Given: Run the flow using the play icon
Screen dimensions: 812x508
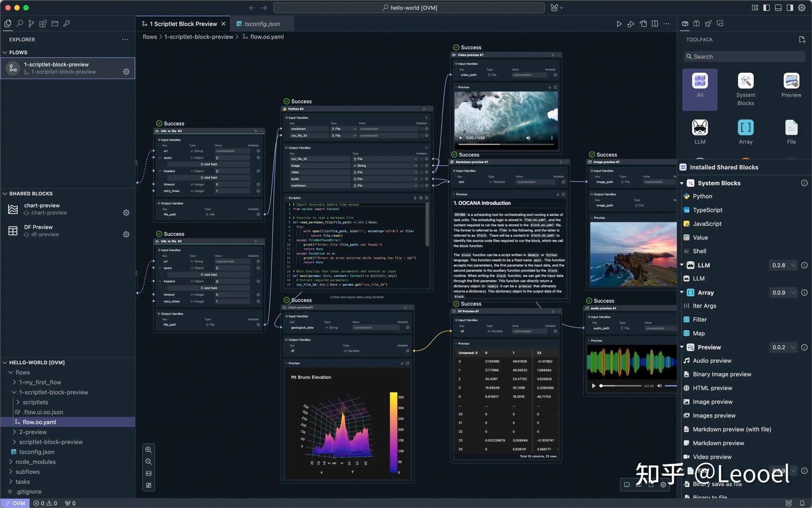Looking at the screenshot, I should coord(619,24).
